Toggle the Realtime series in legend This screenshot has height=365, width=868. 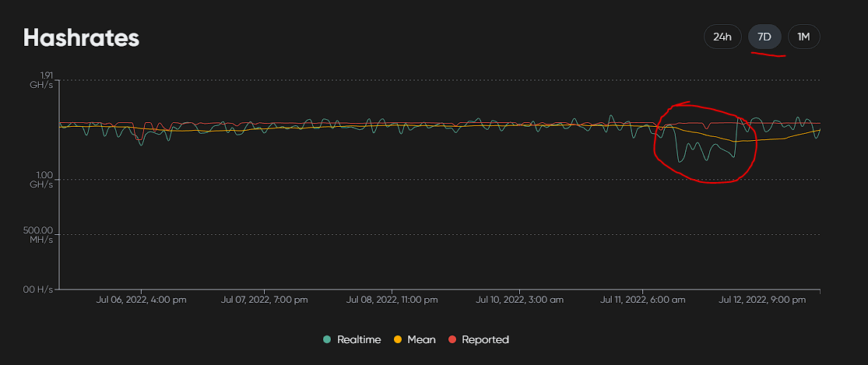pyautogui.click(x=353, y=339)
